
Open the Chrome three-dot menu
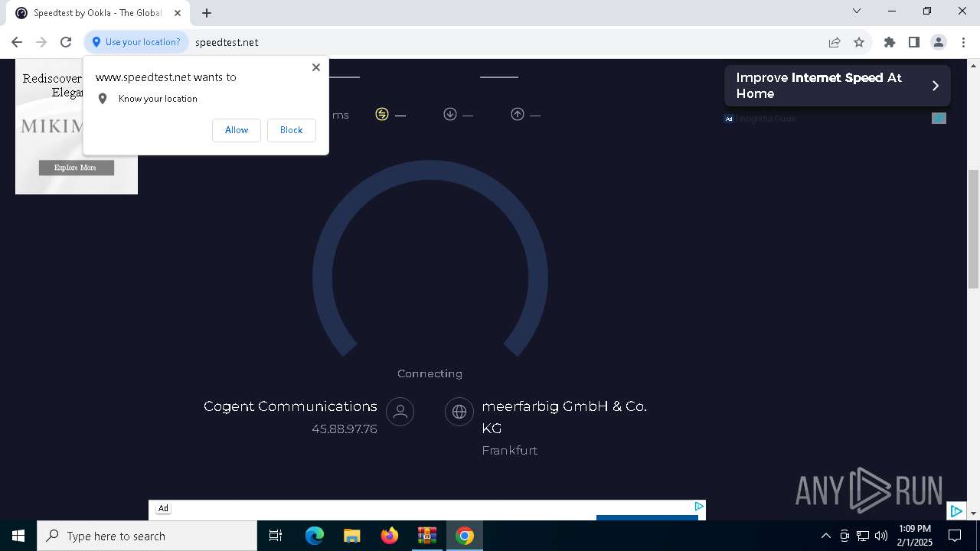963,42
